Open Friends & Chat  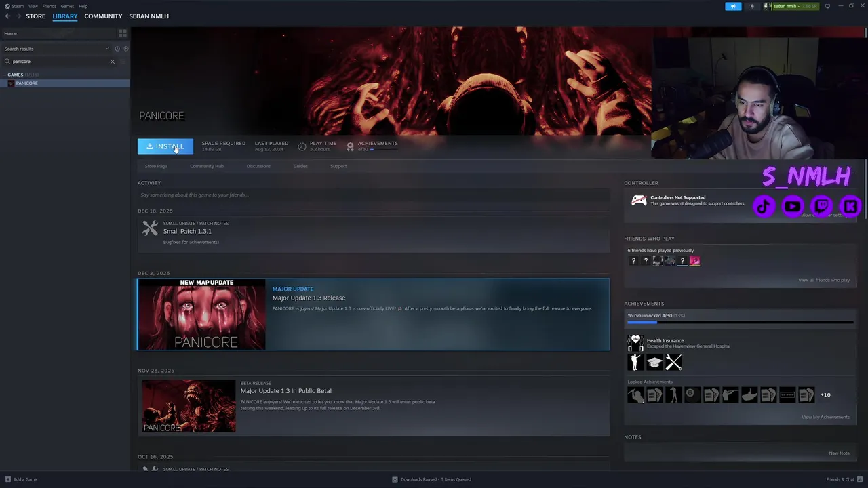click(844, 479)
